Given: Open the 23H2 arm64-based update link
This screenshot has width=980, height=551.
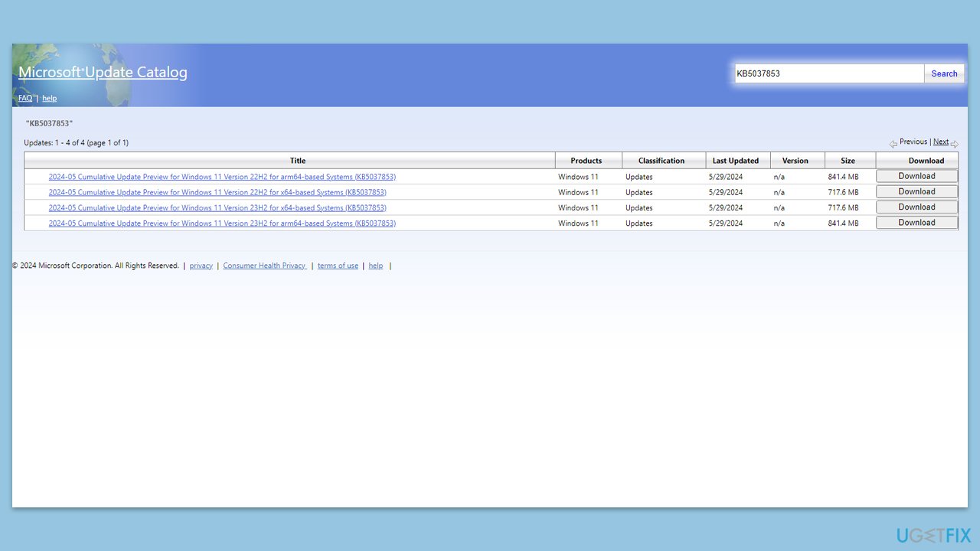Looking at the screenshot, I should (x=222, y=223).
